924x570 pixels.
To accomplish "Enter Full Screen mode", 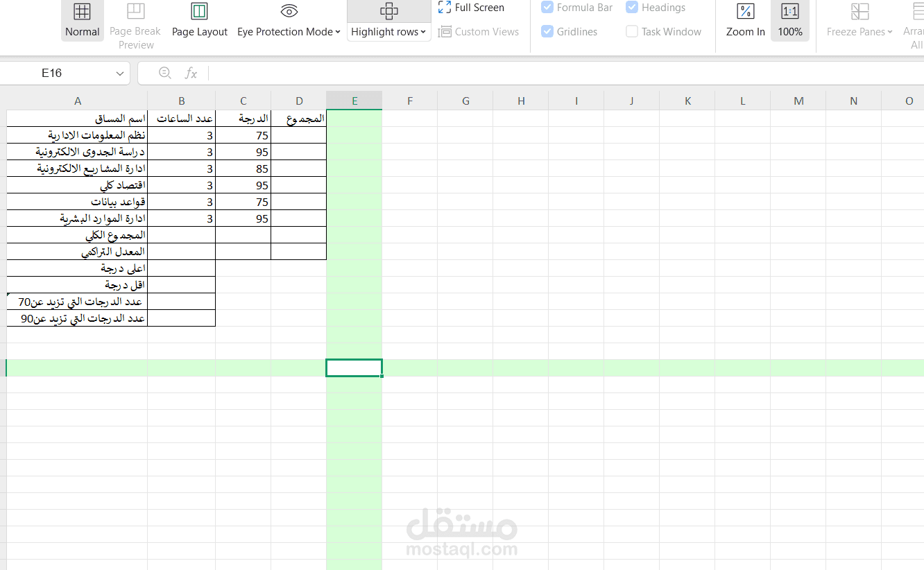I will point(471,8).
